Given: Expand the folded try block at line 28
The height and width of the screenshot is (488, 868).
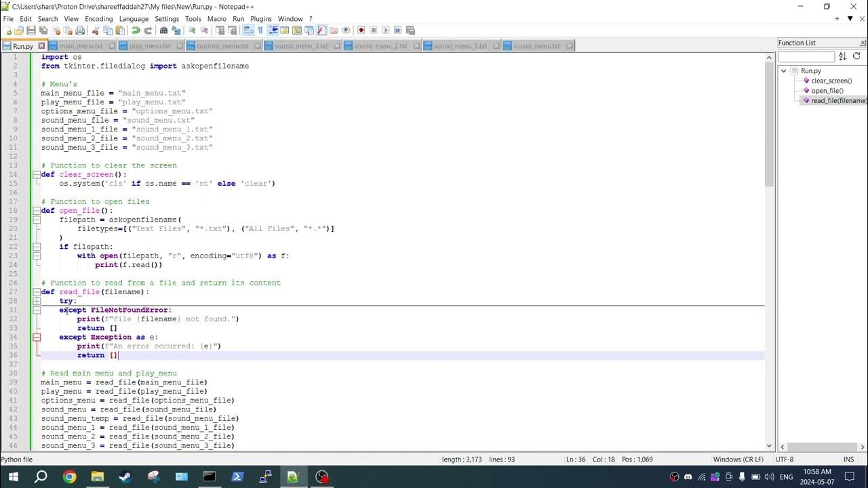Looking at the screenshot, I should [x=37, y=301].
